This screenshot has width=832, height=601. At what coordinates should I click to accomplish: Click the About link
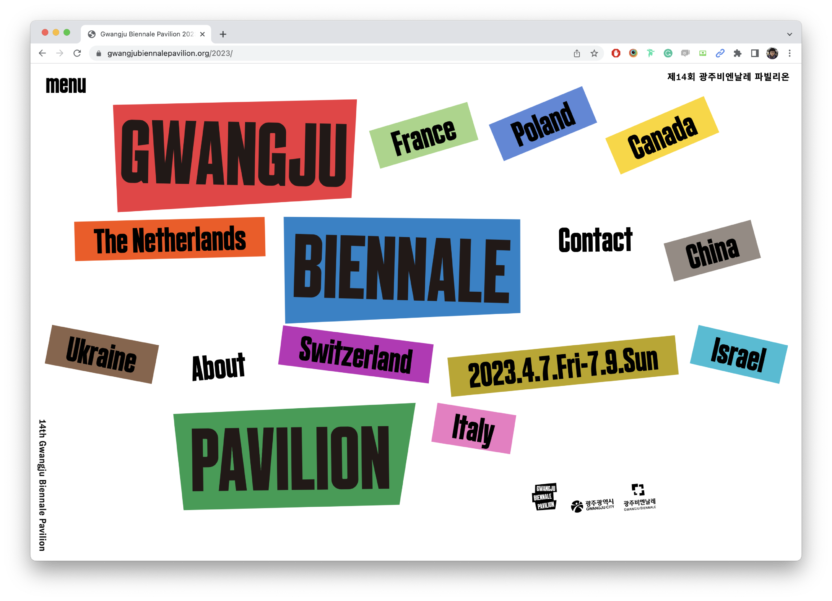(x=218, y=367)
